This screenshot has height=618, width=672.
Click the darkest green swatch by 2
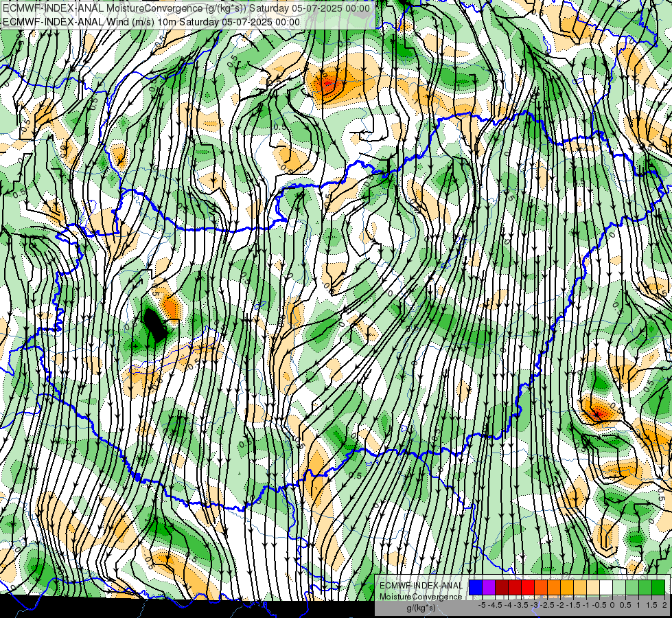point(658,587)
